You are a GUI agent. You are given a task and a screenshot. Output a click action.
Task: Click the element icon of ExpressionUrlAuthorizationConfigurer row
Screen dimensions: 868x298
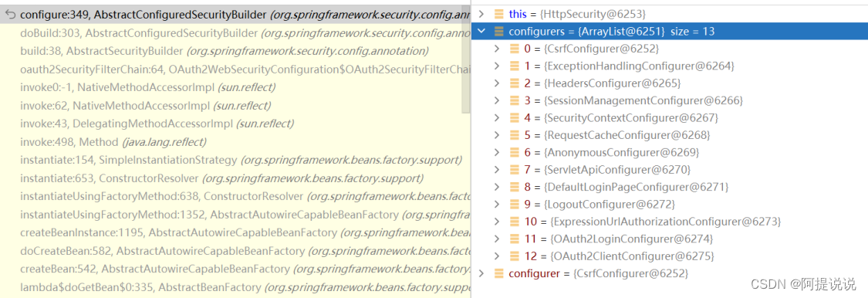click(x=515, y=221)
